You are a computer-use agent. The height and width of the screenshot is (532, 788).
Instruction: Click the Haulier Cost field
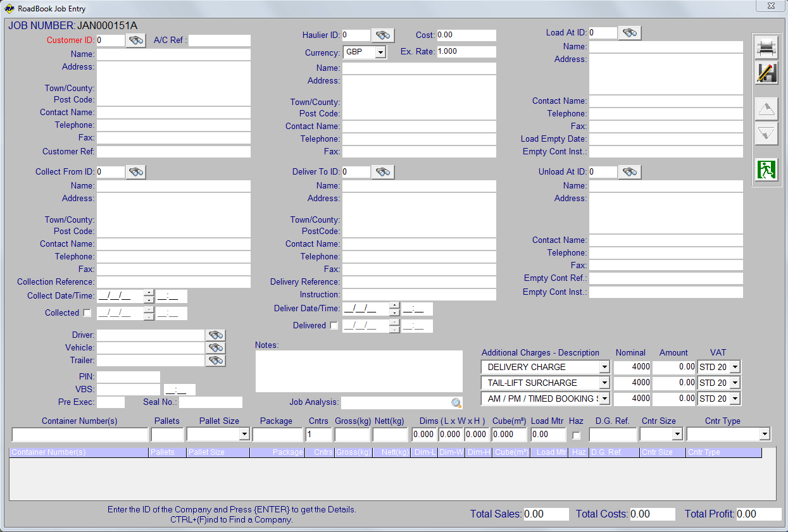click(466, 35)
